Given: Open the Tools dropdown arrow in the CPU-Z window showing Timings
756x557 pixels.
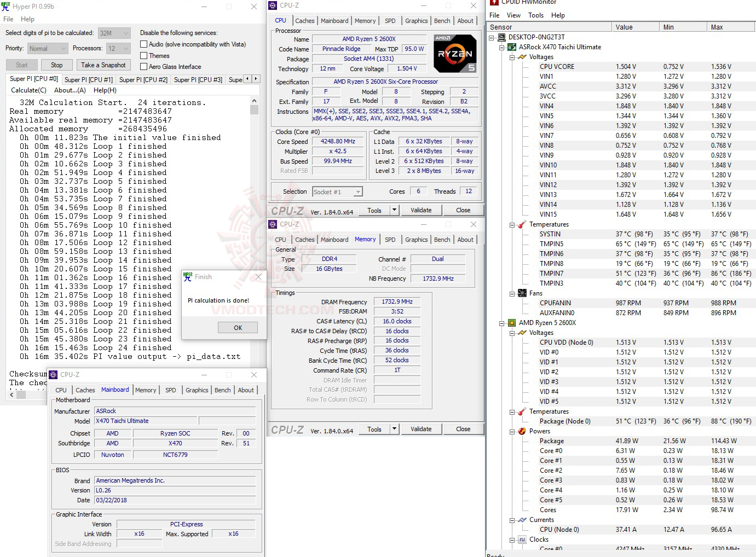Looking at the screenshot, I should coord(394,429).
